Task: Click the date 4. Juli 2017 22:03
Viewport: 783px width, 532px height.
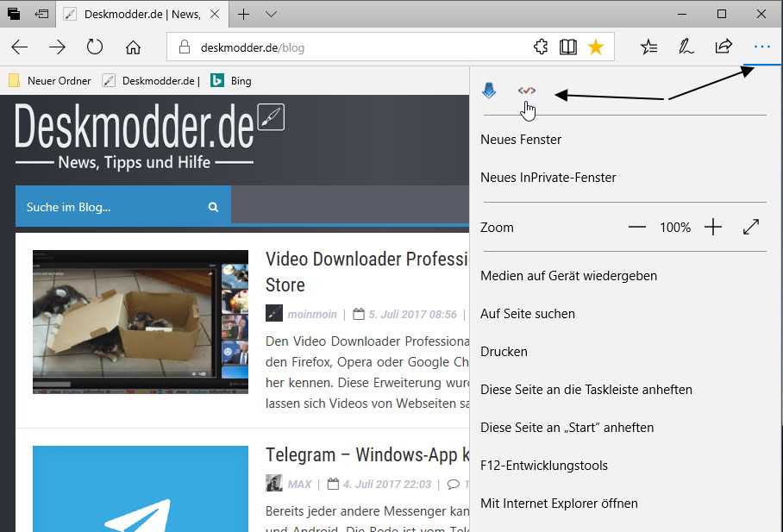Action: coord(387,484)
